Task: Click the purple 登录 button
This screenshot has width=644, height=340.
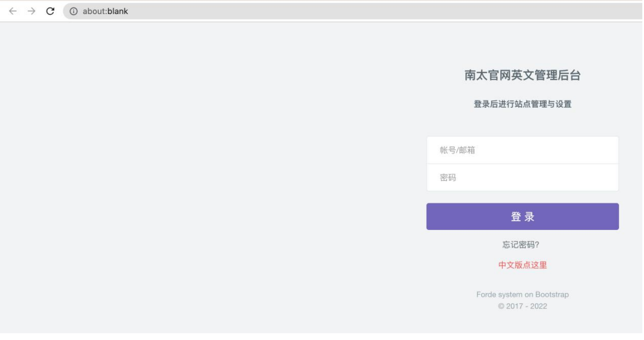Action: point(522,216)
